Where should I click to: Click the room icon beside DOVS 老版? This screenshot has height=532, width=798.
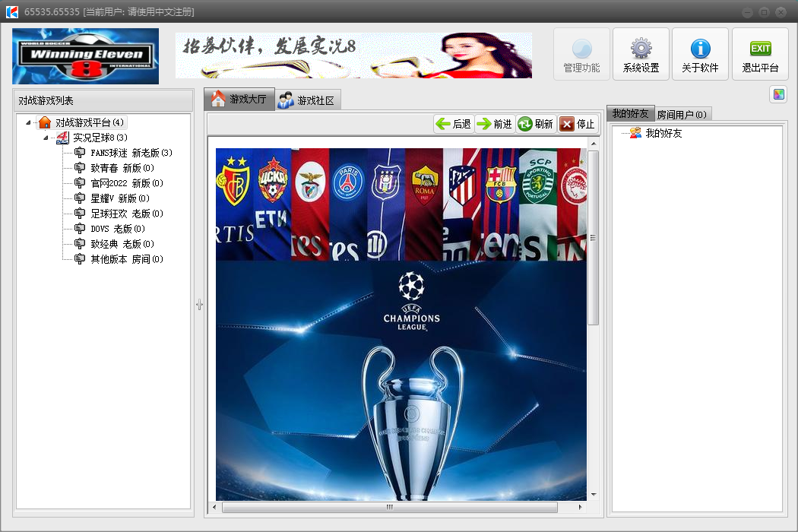coord(80,229)
